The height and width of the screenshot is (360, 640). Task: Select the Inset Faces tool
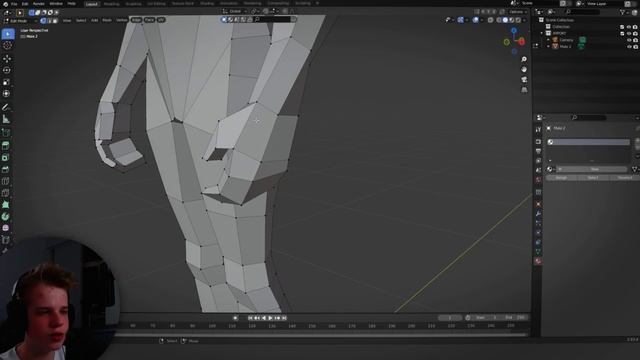coord(6,158)
